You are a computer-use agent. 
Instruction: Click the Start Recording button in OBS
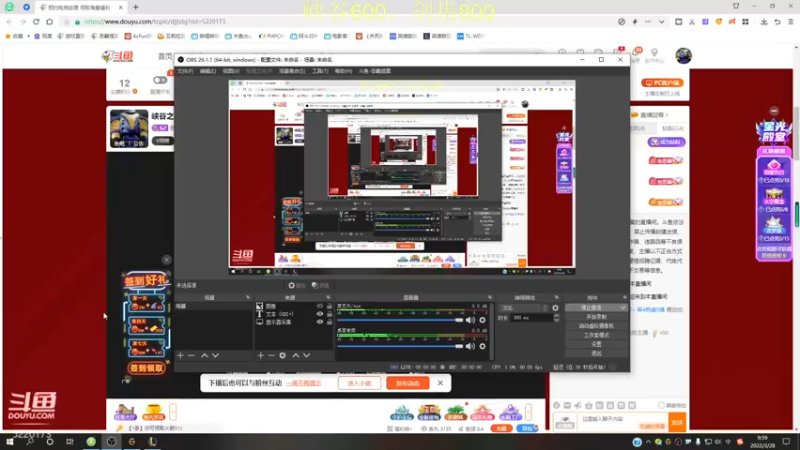click(596, 317)
